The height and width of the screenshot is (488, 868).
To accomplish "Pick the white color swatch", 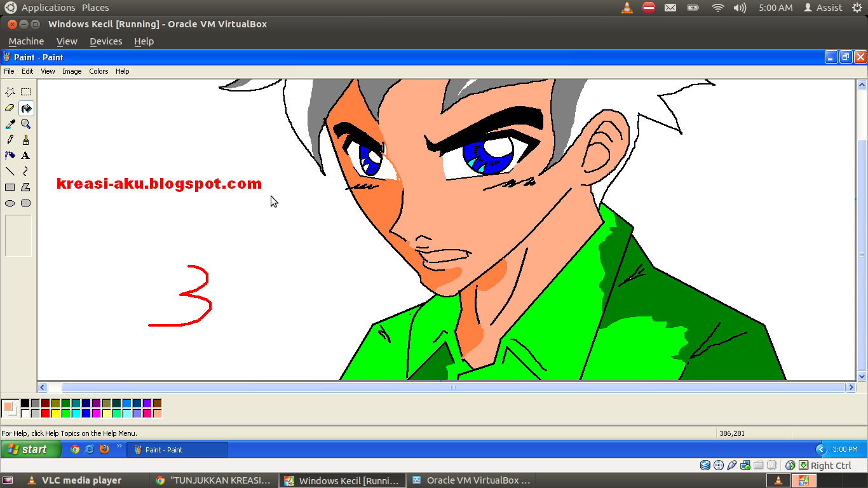I will pos(25,413).
